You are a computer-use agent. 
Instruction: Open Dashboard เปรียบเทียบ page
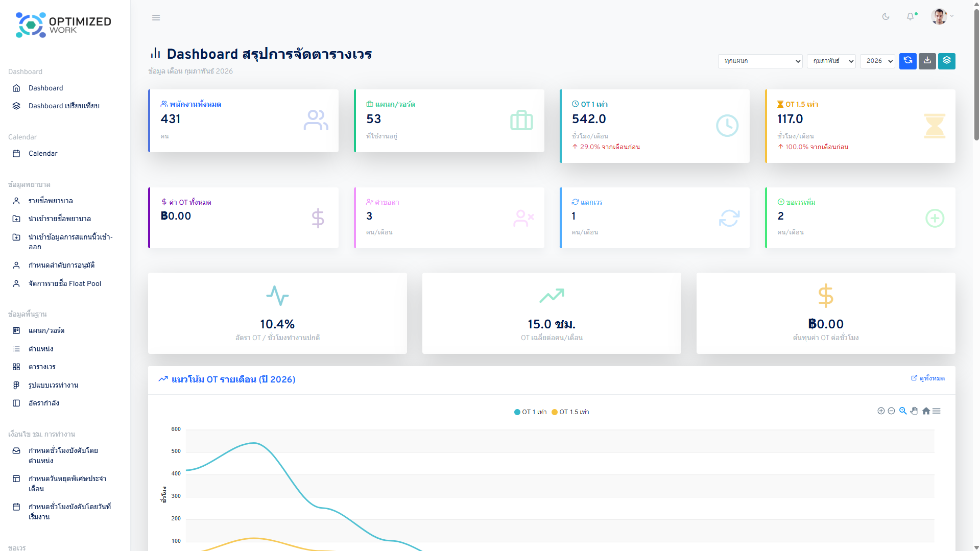pos(65,106)
